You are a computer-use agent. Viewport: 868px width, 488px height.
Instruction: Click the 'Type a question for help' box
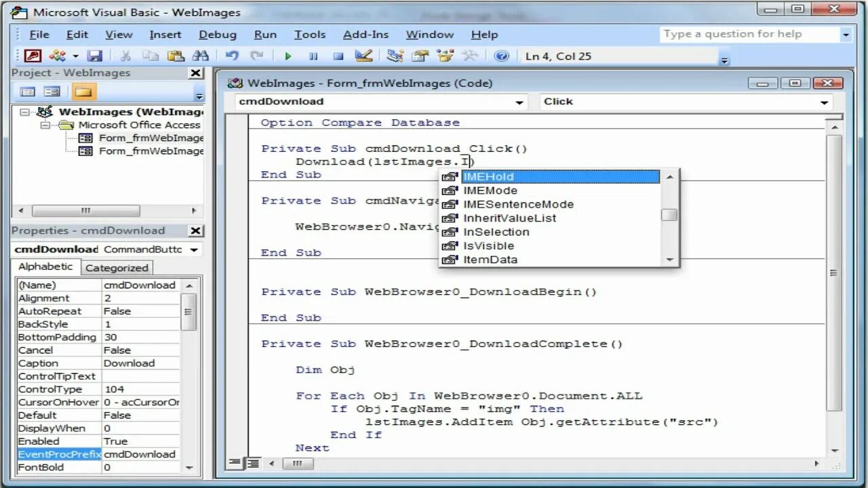click(x=749, y=35)
